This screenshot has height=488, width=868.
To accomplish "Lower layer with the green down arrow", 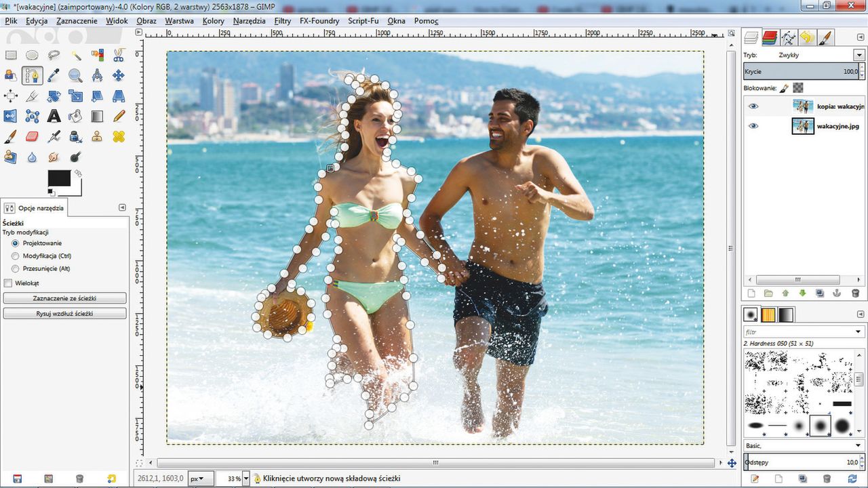I will [803, 293].
